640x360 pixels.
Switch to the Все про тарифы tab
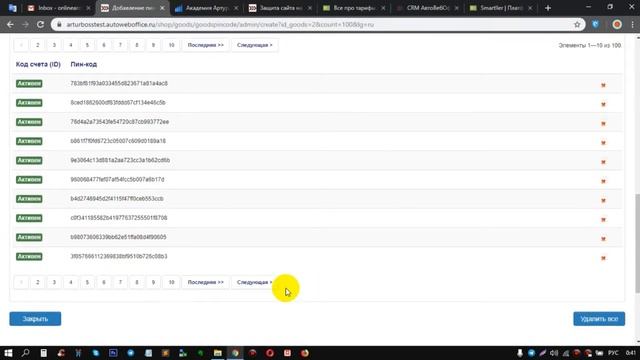[353, 8]
